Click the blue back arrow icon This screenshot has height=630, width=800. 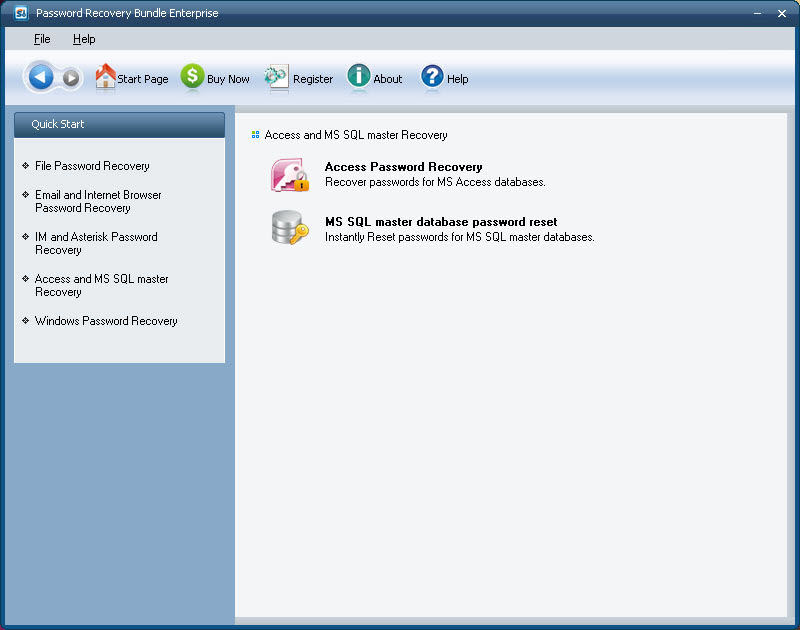(x=41, y=77)
